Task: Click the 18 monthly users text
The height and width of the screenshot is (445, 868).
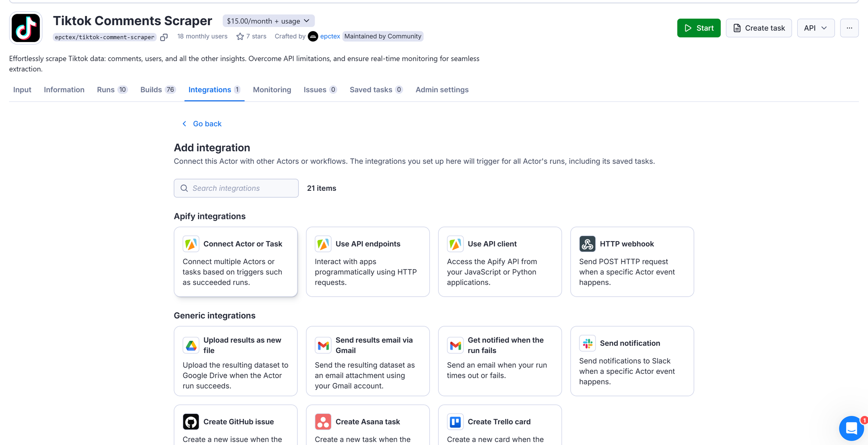Action: [x=202, y=36]
